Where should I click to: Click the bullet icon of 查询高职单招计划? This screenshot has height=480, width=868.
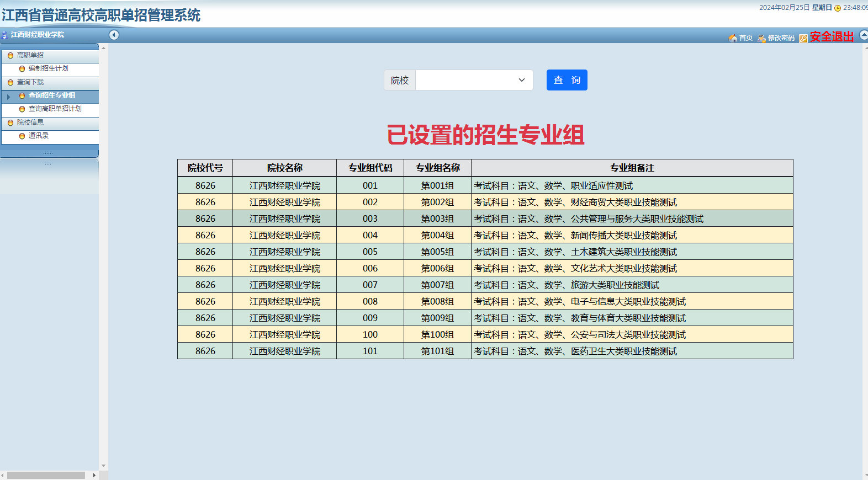[22, 109]
